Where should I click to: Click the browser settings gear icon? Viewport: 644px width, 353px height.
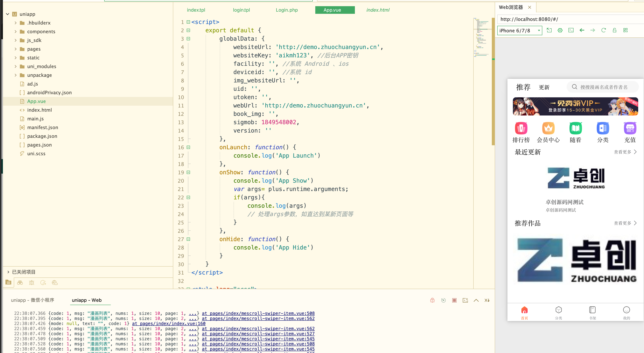coord(560,30)
